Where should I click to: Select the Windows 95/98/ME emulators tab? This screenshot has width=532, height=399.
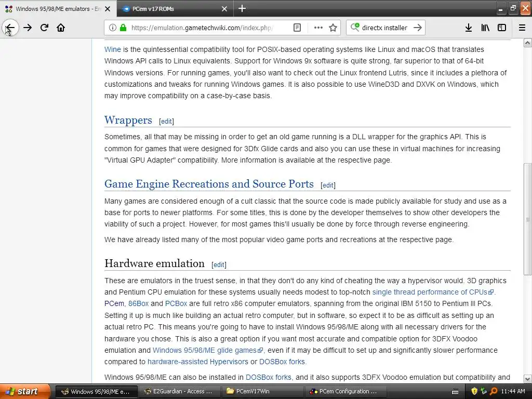click(58, 9)
